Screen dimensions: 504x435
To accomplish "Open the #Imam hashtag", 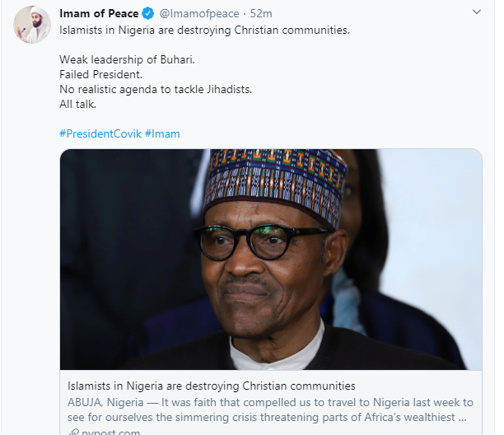I will pos(162,133).
